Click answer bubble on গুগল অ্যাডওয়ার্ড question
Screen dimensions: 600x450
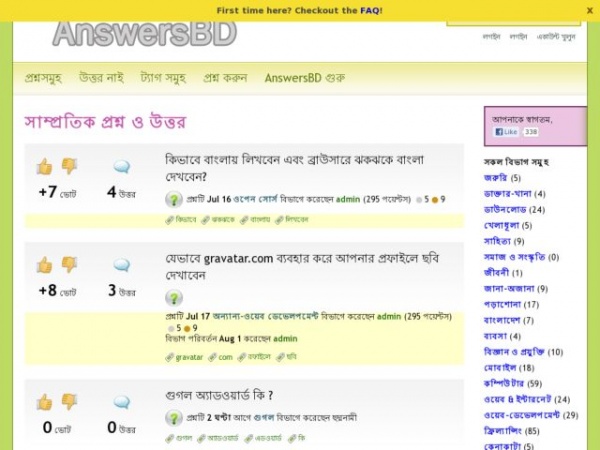tap(122, 402)
